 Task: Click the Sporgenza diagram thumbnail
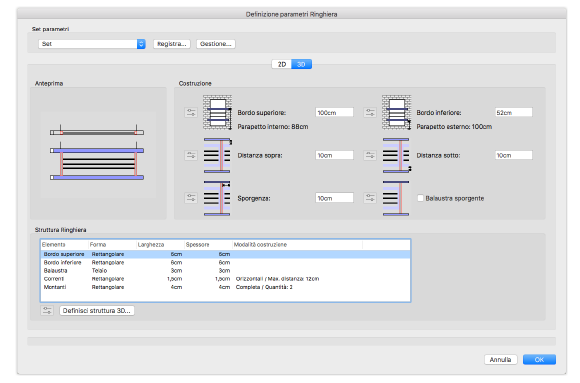point(218,198)
